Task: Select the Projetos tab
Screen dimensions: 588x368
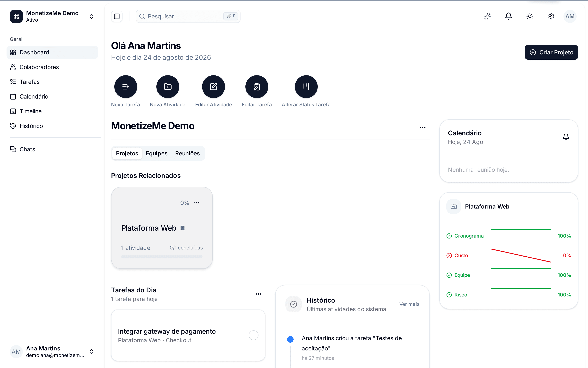Action: [x=127, y=153]
